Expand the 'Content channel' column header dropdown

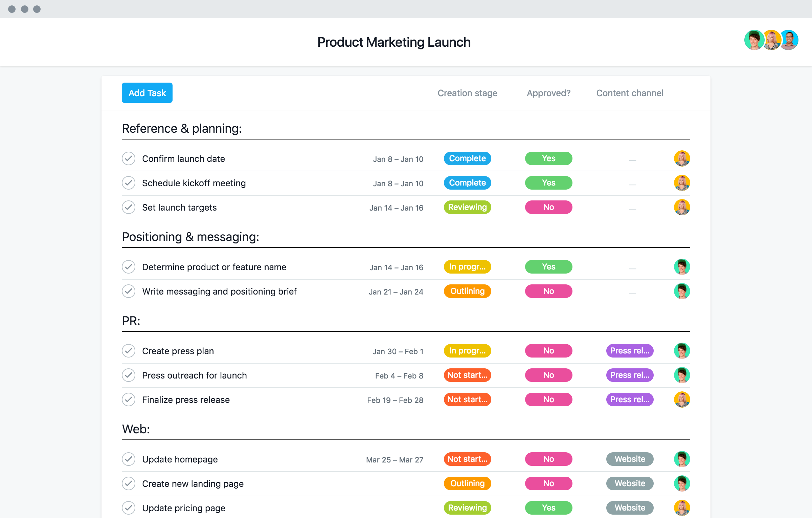[x=629, y=93]
